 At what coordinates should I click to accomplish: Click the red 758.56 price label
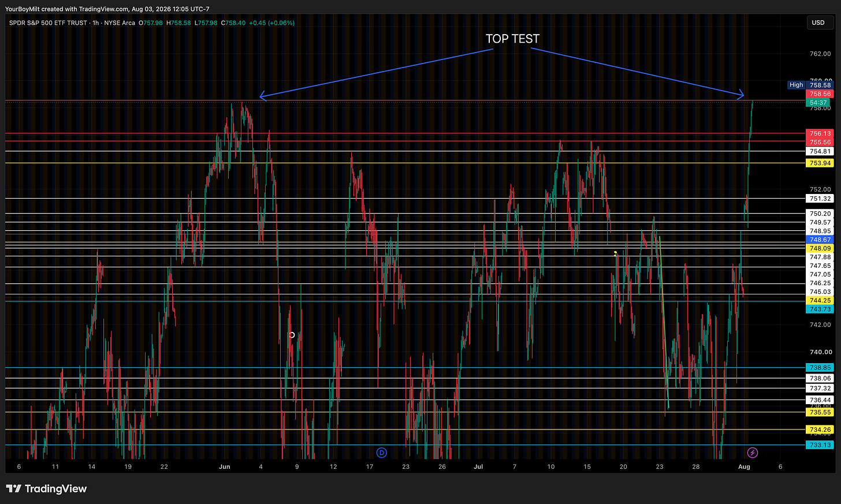click(820, 94)
